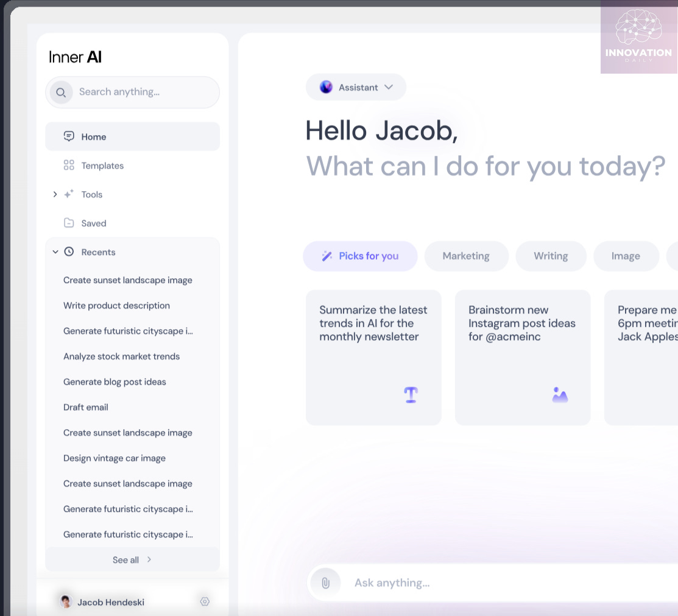The width and height of the screenshot is (678, 616).
Task: Click the Recents clock icon
Action: coord(69,252)
